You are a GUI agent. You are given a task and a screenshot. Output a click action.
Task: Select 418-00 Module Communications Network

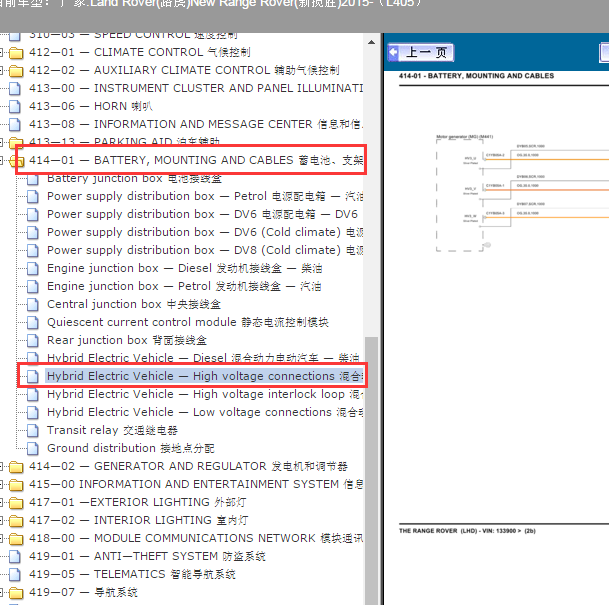(196, 539)
